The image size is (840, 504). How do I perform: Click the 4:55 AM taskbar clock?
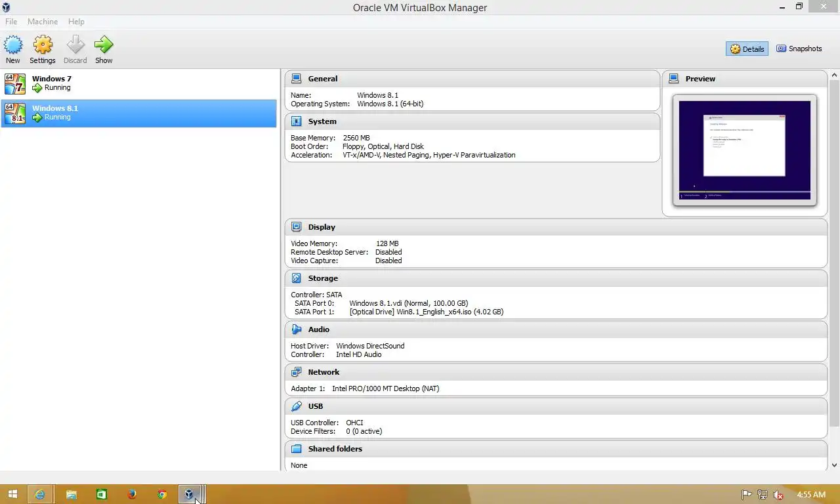tap(811, 495)
